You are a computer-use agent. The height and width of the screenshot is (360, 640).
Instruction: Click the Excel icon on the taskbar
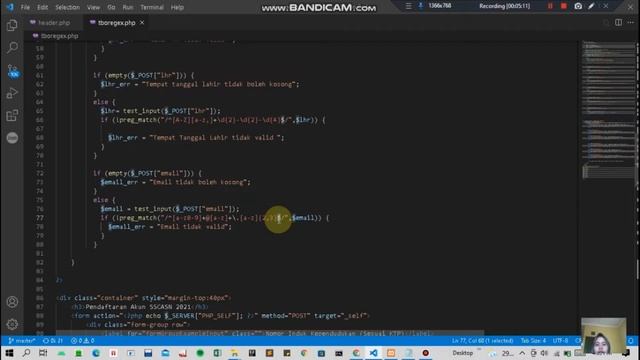point(217,353)
